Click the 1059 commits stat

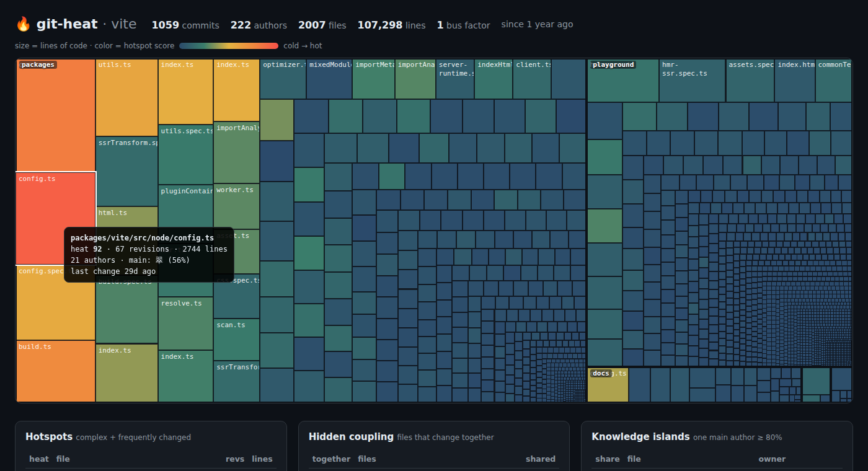click(x=185, y=25)
